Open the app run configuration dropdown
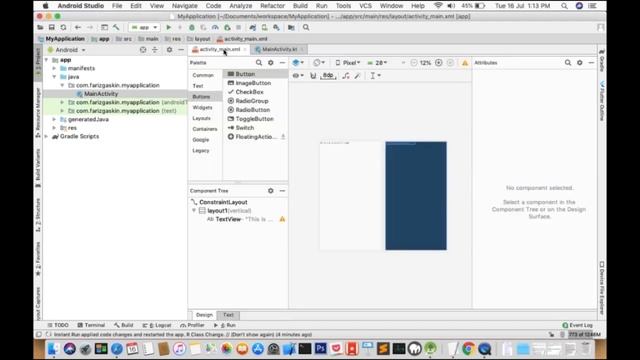640x360 pixels. [x=144, y=27]
